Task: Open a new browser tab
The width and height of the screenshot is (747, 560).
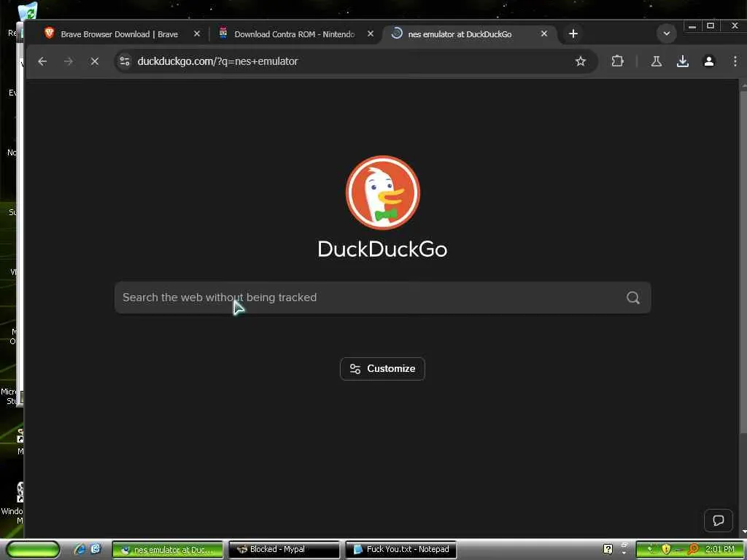Action: click(573, 34)
